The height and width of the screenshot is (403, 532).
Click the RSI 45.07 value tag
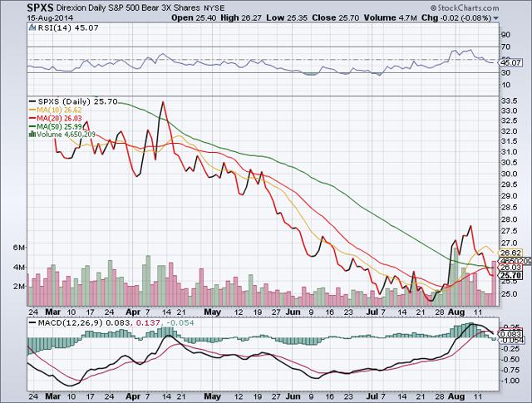tap(510, 62)
